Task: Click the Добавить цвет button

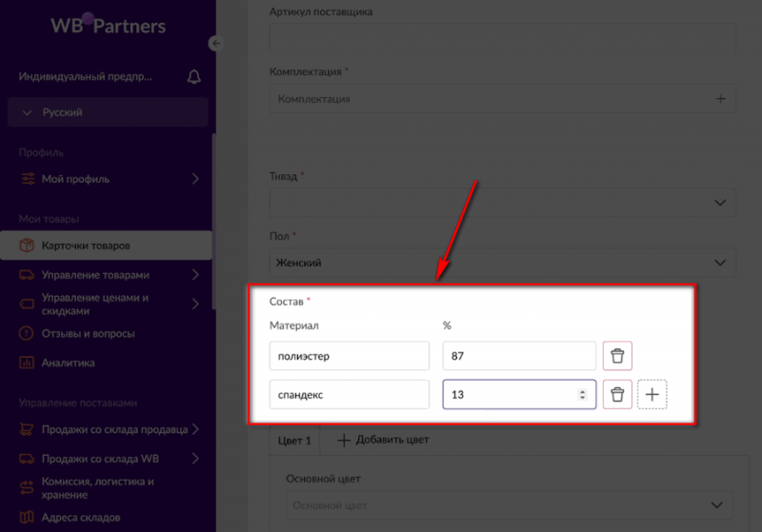Action: point(383,440)
